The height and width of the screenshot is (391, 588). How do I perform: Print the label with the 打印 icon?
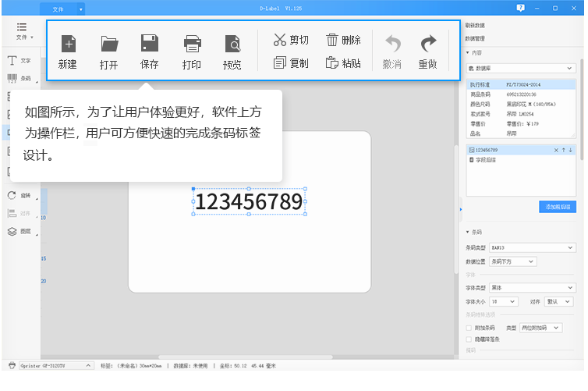coord(192,52)
